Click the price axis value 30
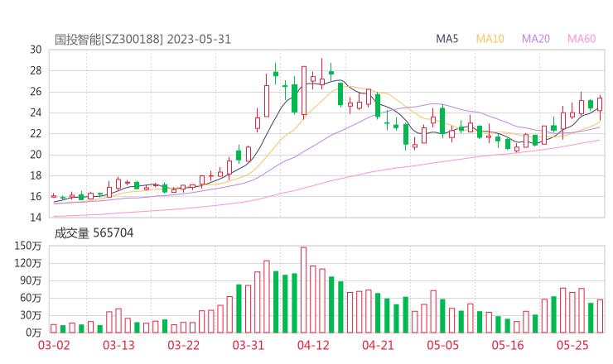Screen dimensions: 613x364 click(x=36, y=50)
